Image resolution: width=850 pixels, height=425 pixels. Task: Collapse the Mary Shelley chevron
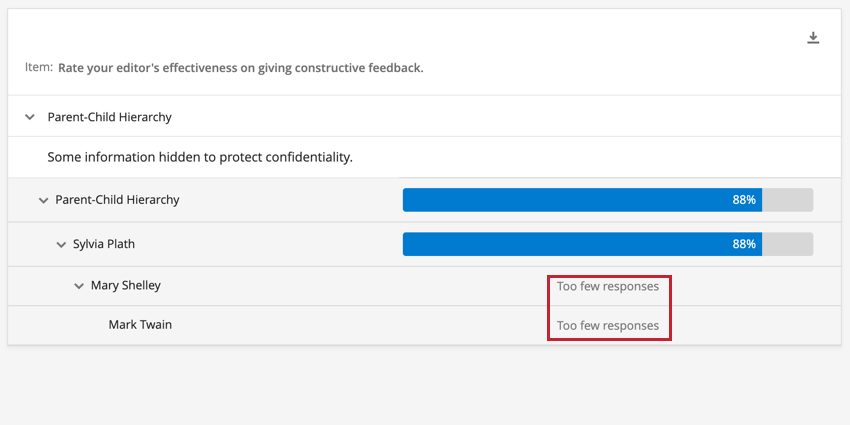coord(79,286)
